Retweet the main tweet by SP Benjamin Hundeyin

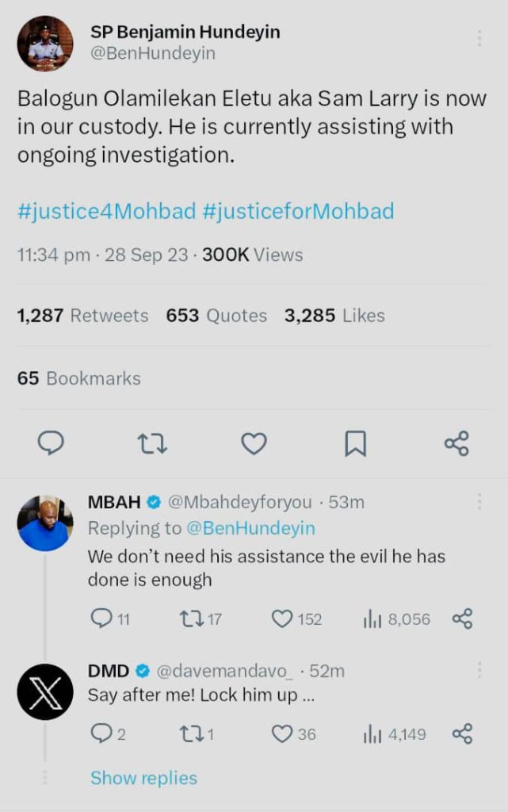(152, 443)
